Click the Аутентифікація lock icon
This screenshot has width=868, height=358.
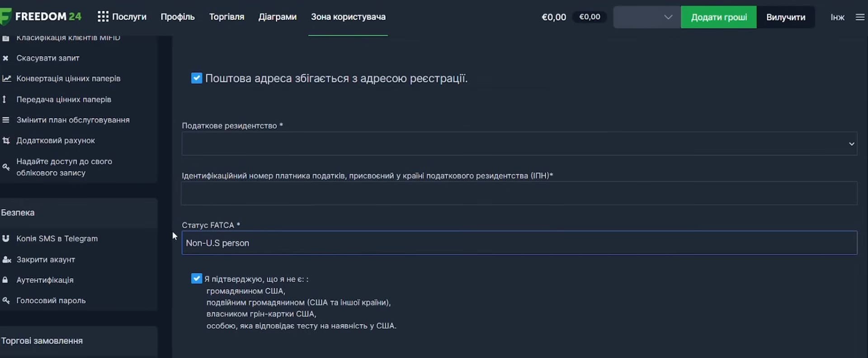pyautogui.click(x=5, y=280)
